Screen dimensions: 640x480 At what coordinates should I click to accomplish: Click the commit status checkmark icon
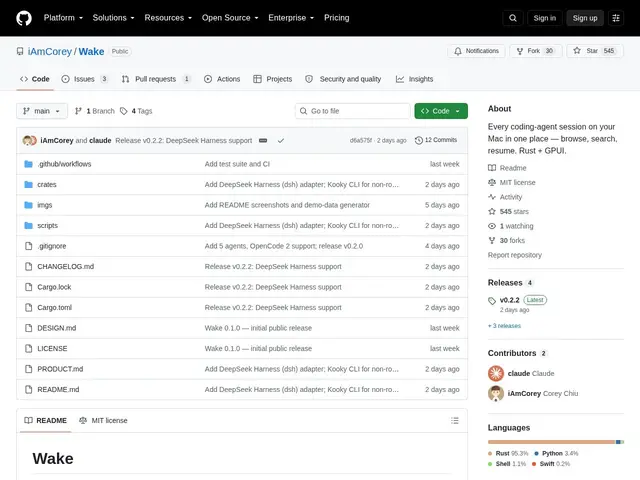pos(281,140)
